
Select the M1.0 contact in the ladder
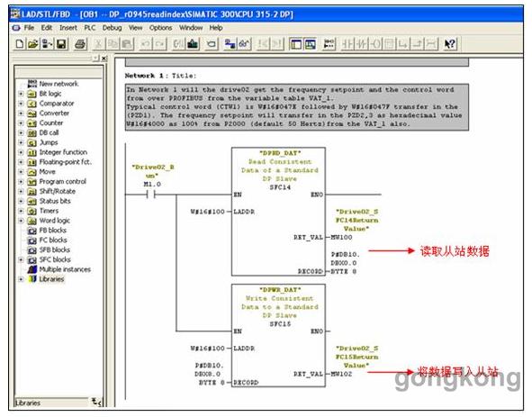coord(151,195)
